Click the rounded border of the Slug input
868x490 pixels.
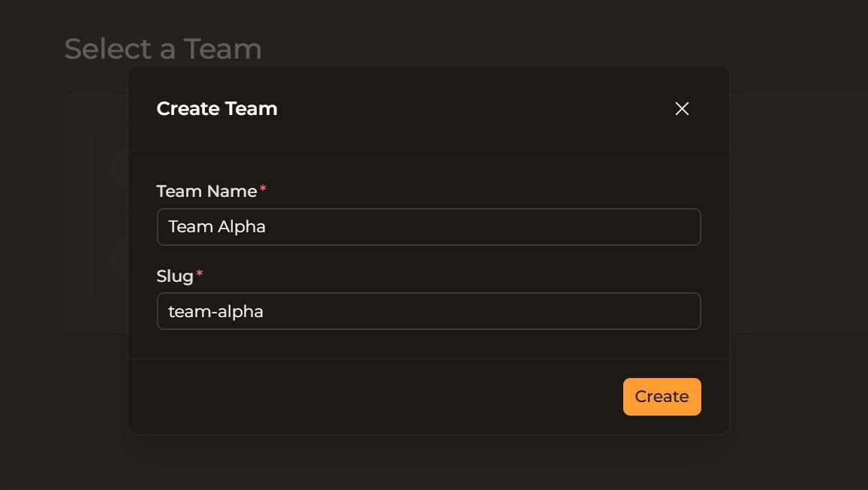[429, 294]
